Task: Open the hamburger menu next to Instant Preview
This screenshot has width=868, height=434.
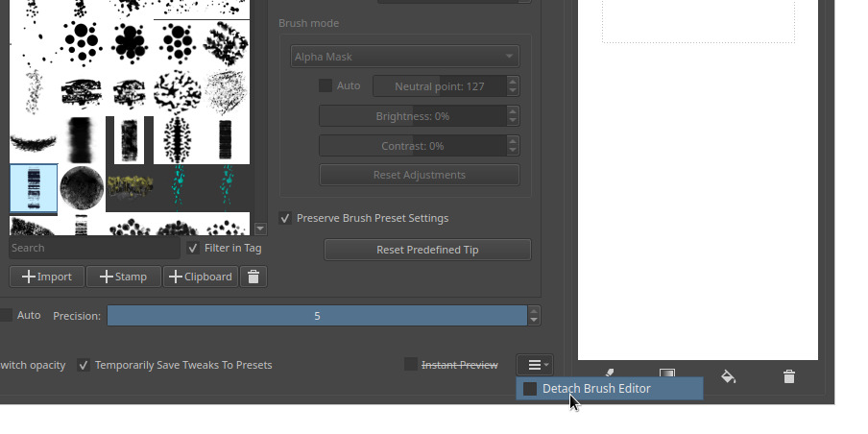Action: point(535,365)
